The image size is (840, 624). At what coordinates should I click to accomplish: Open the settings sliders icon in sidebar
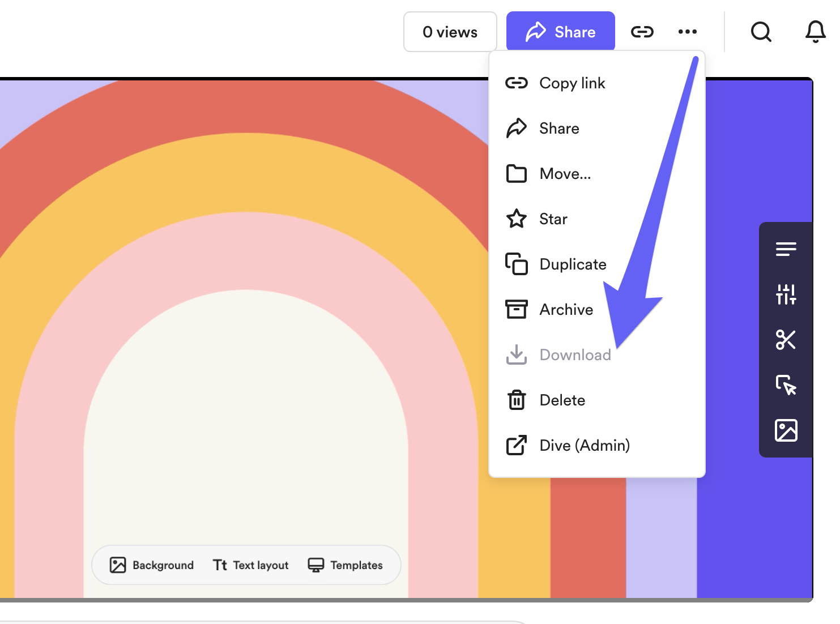[786, 294]
